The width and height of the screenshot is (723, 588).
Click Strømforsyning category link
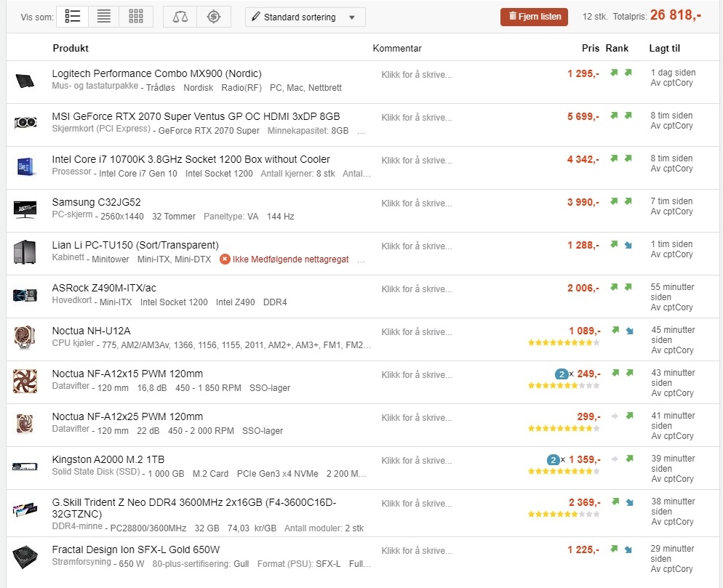[81, 562]
